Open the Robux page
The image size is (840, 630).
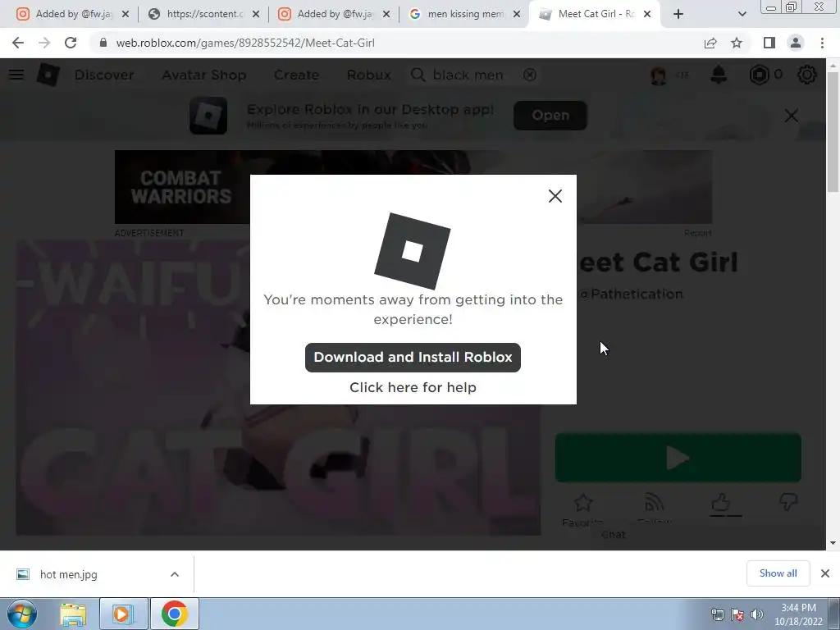(368, 75)
